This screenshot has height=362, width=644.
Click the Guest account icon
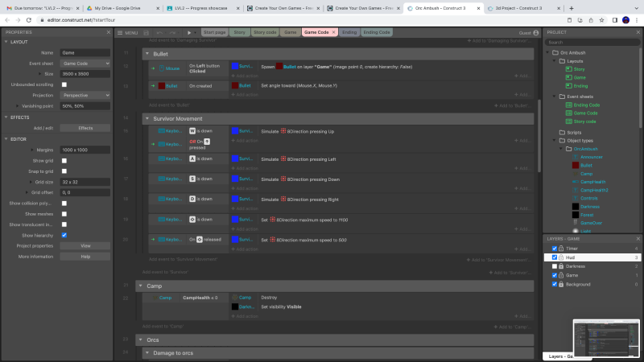pos(537,32)
